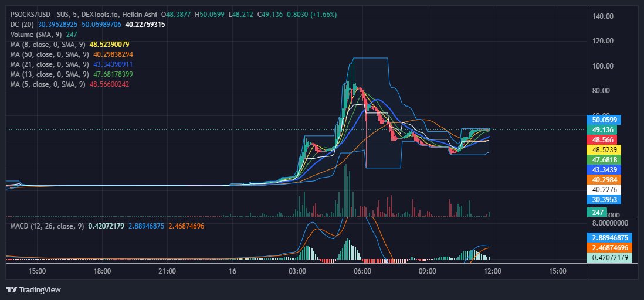Click the MA 8 value 48.52390079

[109, 45]
